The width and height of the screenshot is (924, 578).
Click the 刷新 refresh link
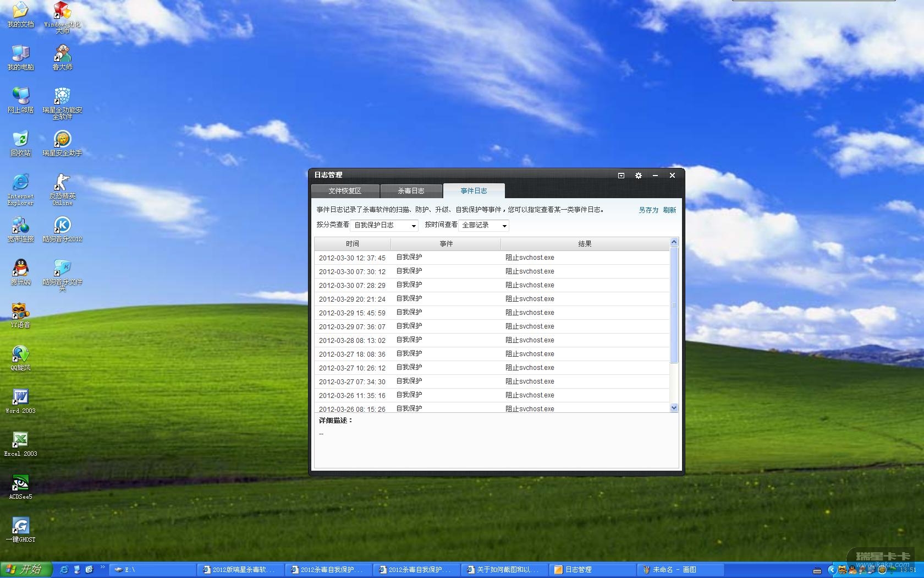coord(669,210)
